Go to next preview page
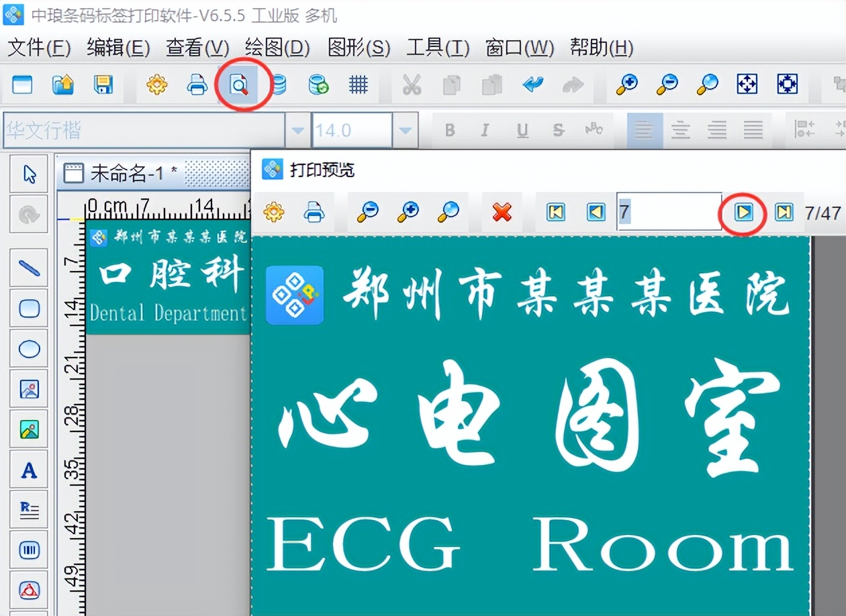The height and width of the screenshot is (616, 846). pyautogui.click(x=743, y=213)
